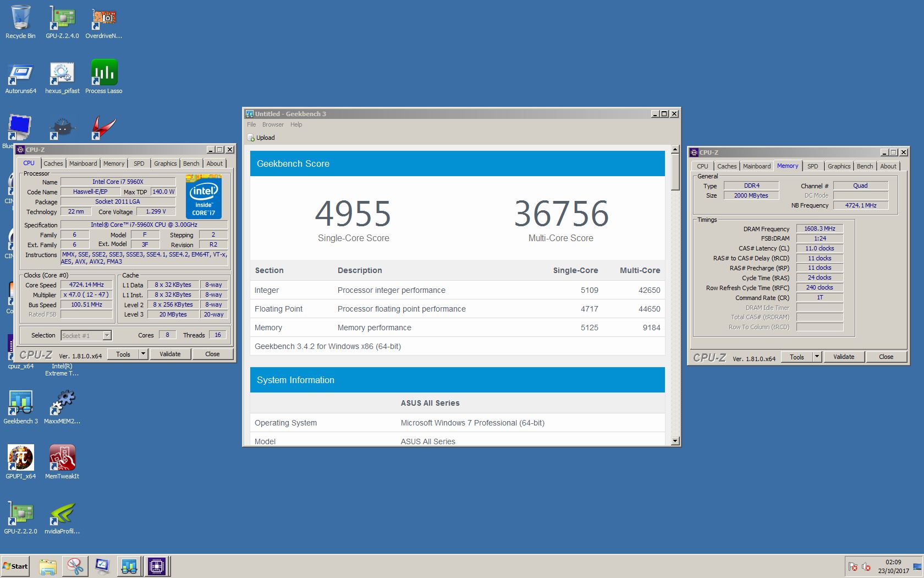Launch GPU-Z.2.4.0 desktop shortcut
The height and width of the screenshot is (578, 924).
(x=62, y=22)
